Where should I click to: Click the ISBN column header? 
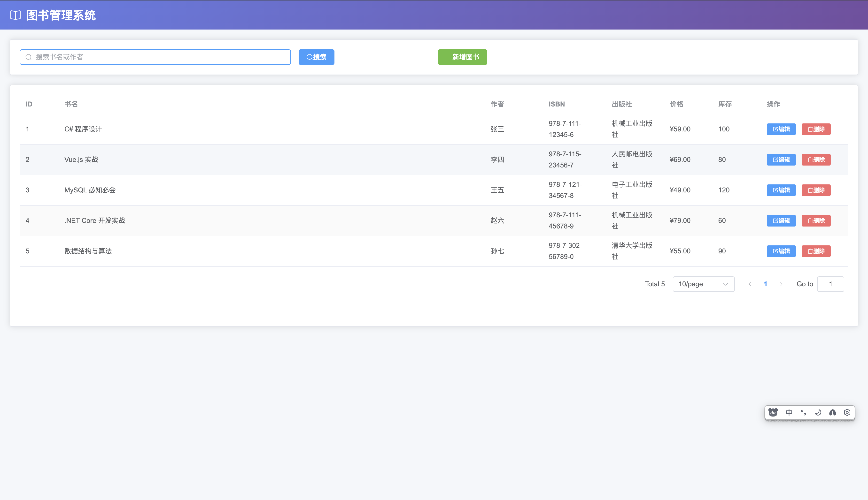coord(556,104)
